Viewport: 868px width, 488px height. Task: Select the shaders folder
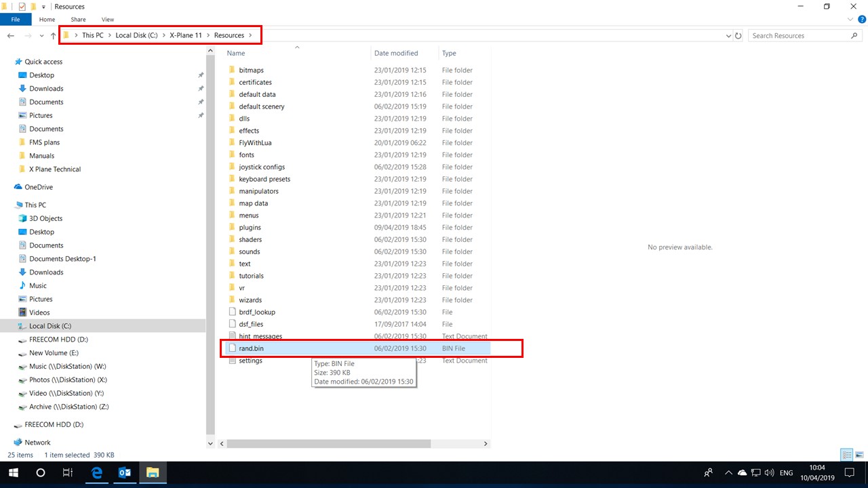250,239
